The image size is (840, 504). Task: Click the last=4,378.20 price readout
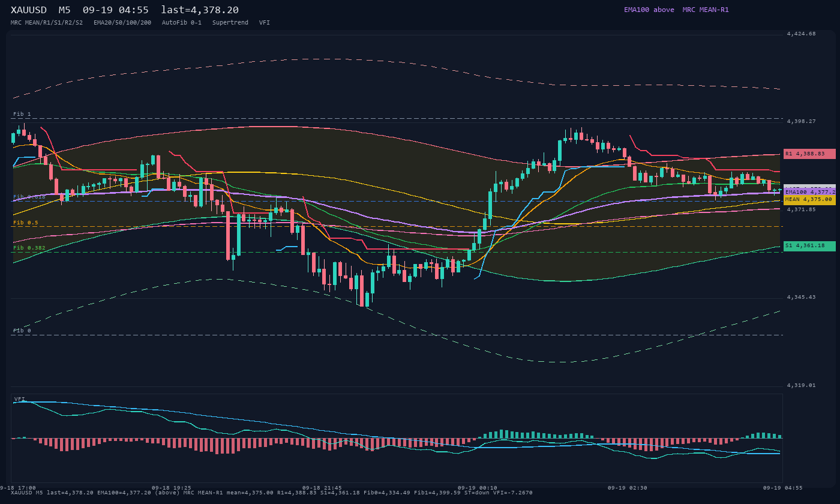pyautogui.click(x=200, y=10)
